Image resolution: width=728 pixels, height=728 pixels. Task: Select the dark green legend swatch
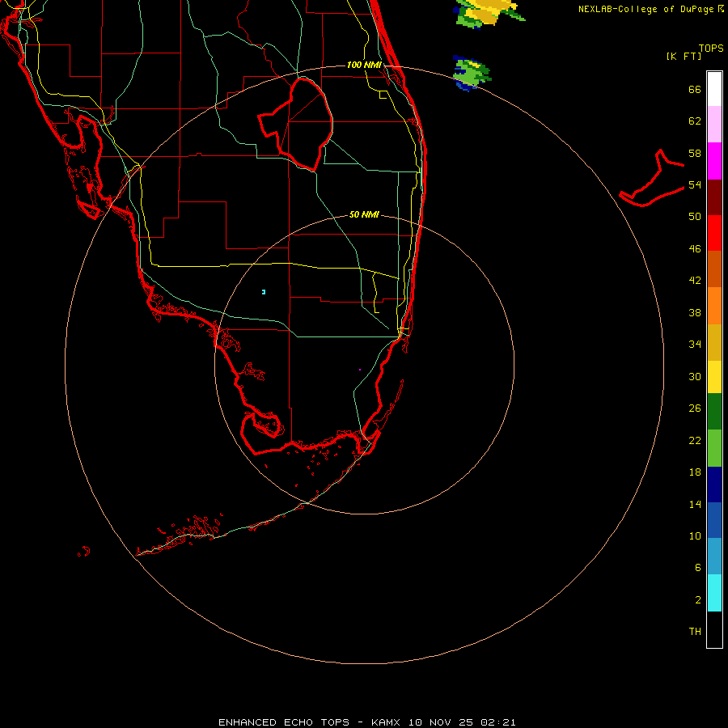point(714,412)
